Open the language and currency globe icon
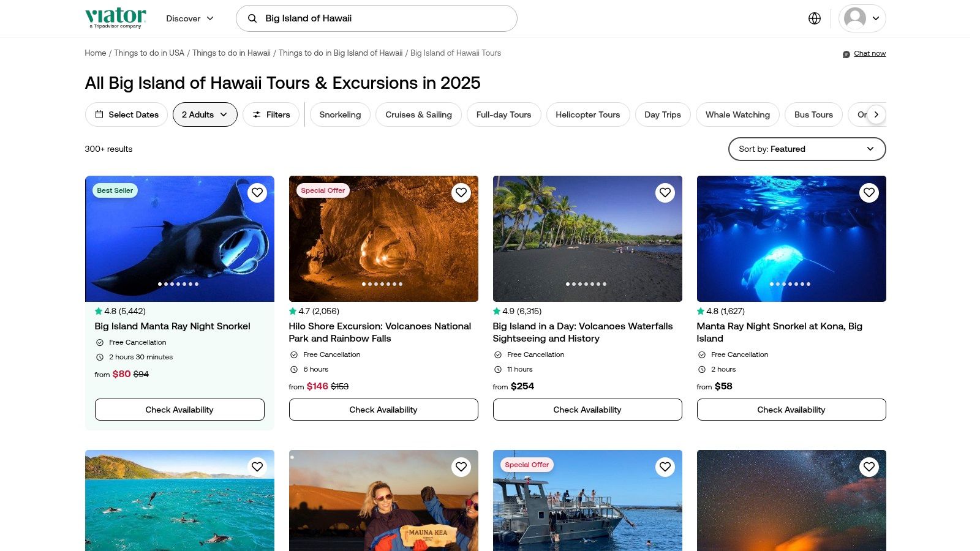980x551 pixels. [814, 18]
